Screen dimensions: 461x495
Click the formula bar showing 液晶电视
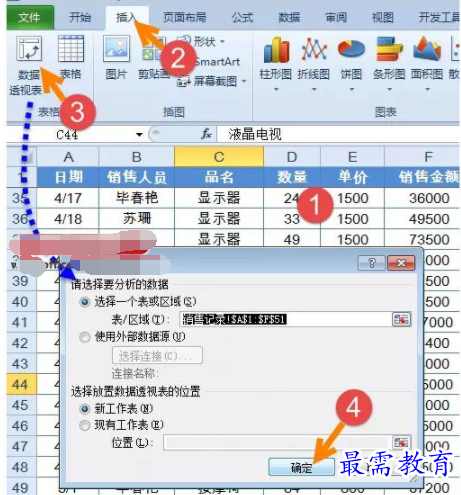pyautogui.click(x=338, y=134)
